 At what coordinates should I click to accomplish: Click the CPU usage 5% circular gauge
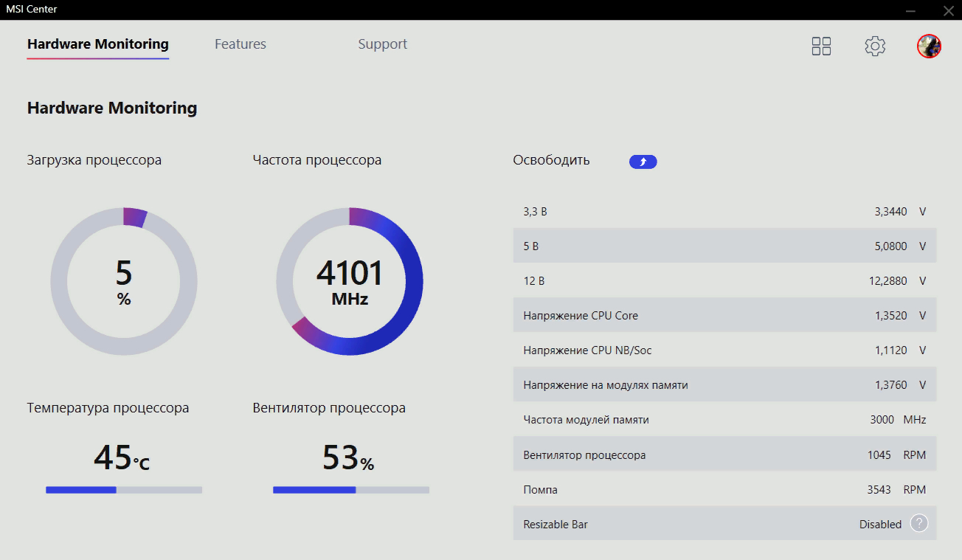(x=124, y=281)
